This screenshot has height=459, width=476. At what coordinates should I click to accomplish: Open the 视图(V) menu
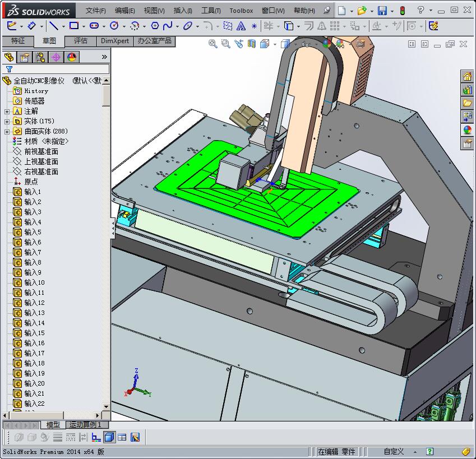pyautogui.click(x=154, y=11)
